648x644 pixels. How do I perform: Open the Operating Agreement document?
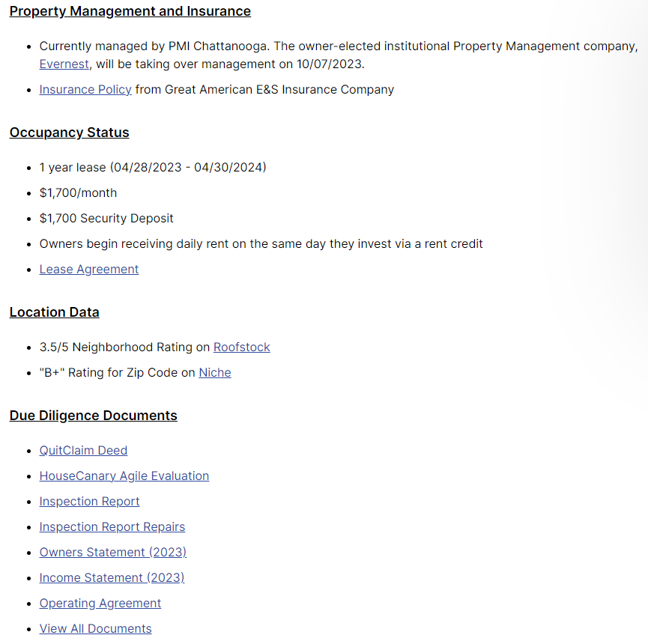click(100, 604)
